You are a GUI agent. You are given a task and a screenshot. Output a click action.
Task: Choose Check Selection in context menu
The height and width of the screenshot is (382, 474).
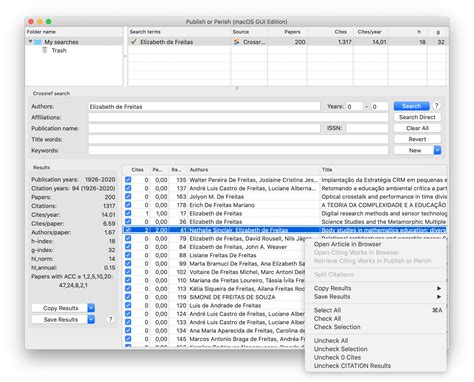(x=337, y=327)
